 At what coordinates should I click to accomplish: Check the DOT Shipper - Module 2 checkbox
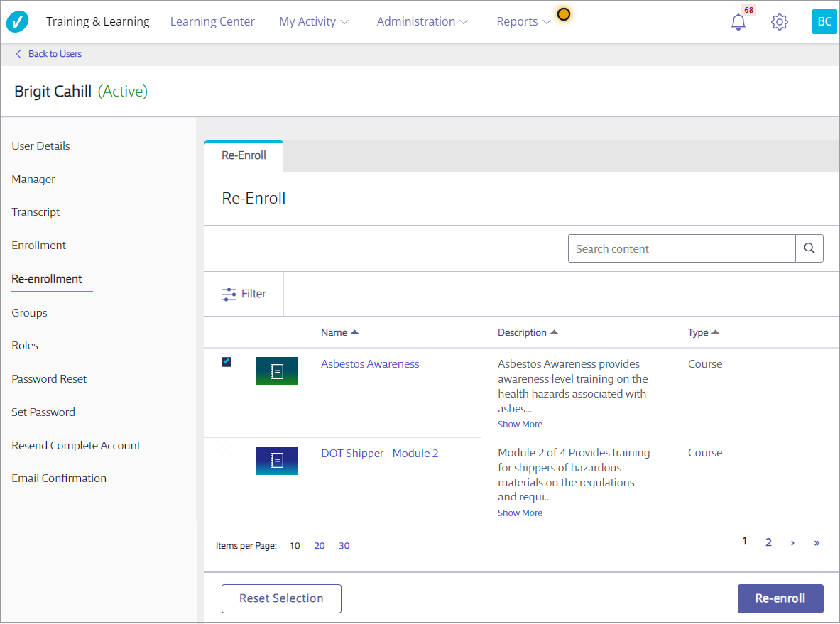227,451
